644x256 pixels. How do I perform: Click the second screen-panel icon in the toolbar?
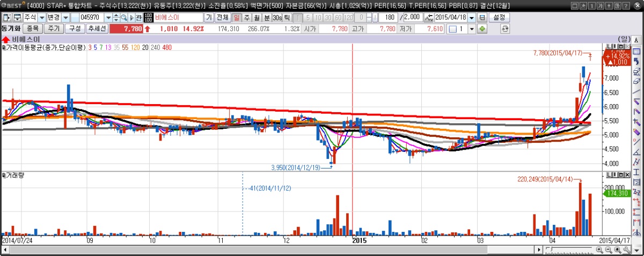coord(17,18)
